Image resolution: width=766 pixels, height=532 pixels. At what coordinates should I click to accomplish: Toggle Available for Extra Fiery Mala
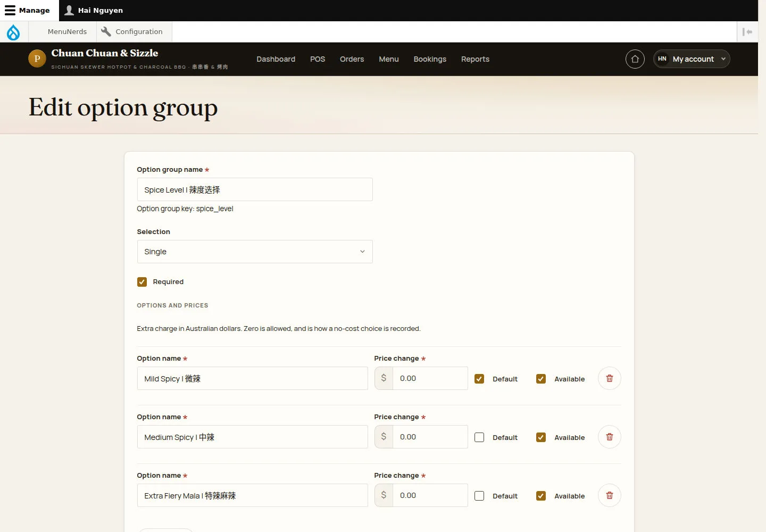point(541,496)
